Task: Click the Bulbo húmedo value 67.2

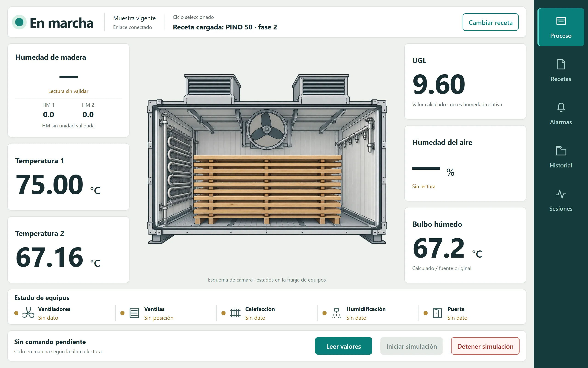Action: pos(439,248)
